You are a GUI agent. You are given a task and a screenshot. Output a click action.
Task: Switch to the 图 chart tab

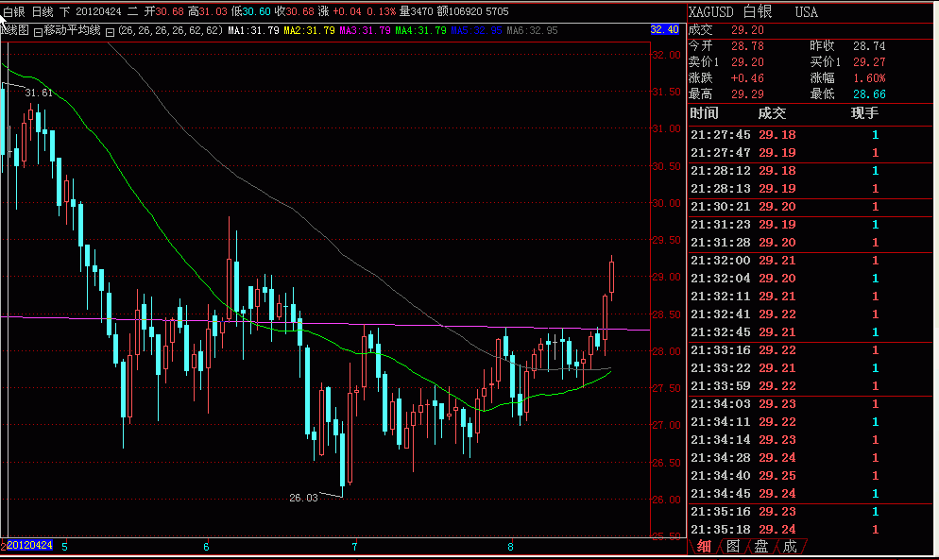click(733, 546)
